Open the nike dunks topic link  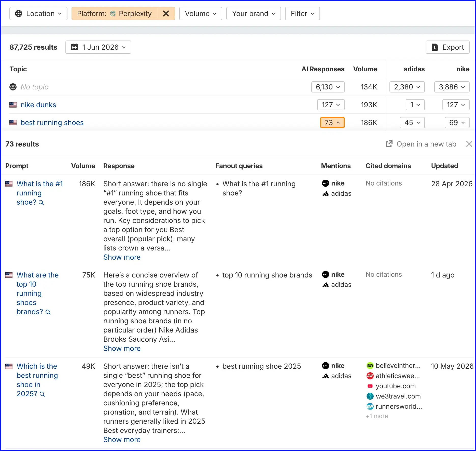click(x=38, y=105)
